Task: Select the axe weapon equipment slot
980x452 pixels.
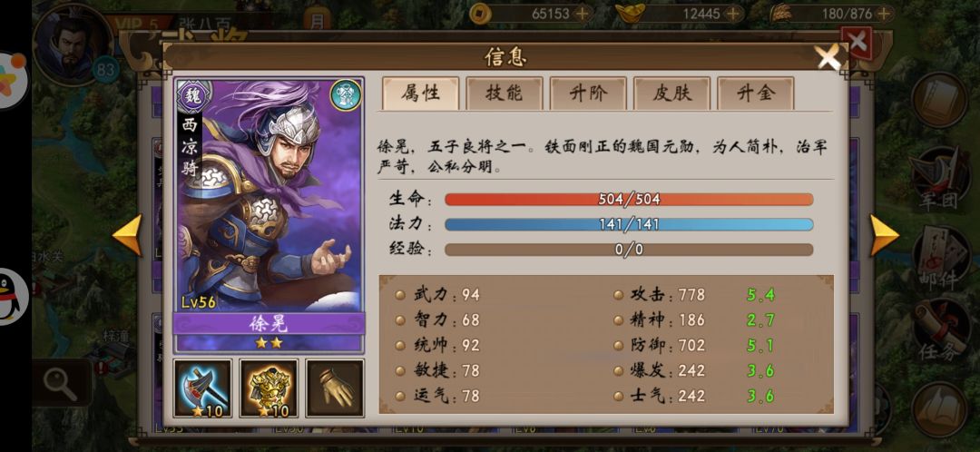Action: click(202, 388)
